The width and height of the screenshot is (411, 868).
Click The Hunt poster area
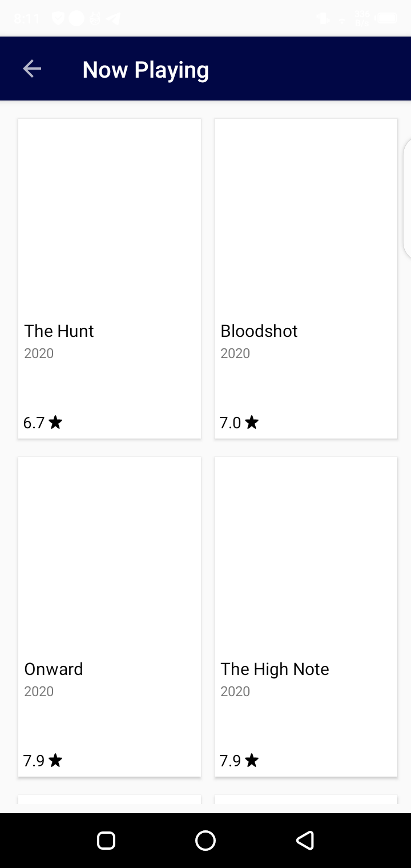coord(110,217)
